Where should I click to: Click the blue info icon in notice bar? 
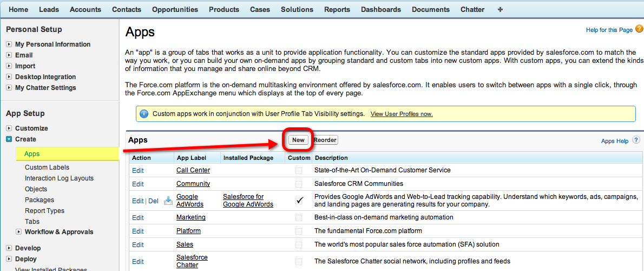[x=144, y=114]
